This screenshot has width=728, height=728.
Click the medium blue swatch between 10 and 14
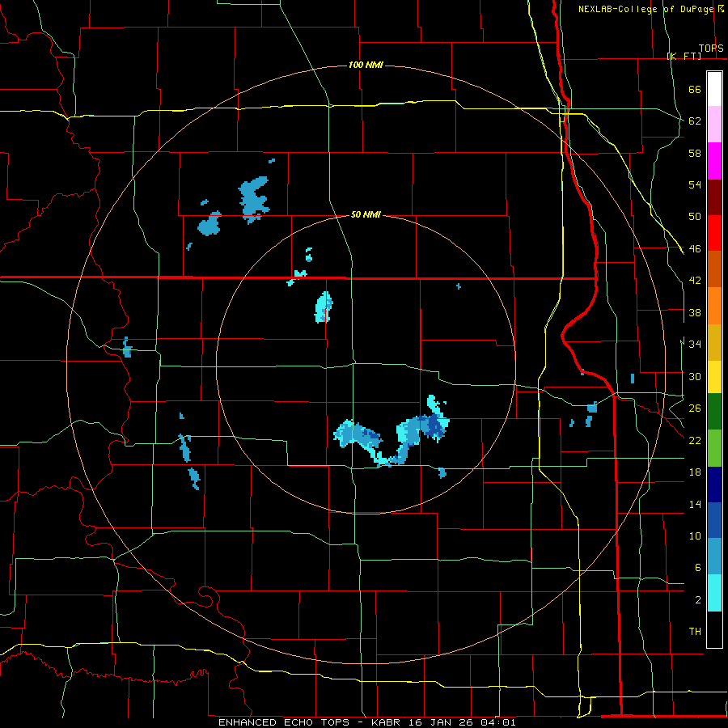[x=714, y=520]
